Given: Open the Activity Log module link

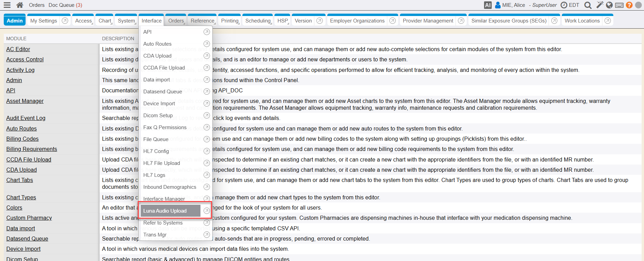Looking at the screenshot, I should pyautogui.click(x=20, y=70).
